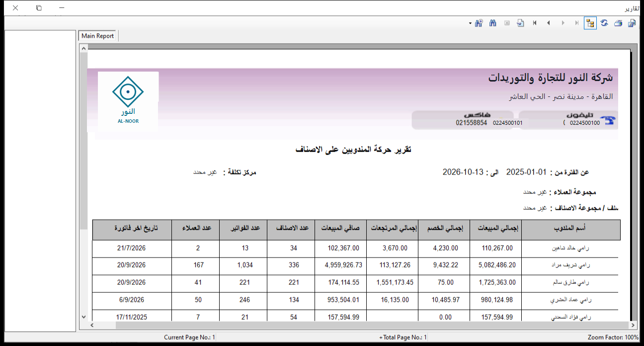This screenshot has height=346, width=644.
Task: Click column header عدد العملاء
Action: [196, 229]
